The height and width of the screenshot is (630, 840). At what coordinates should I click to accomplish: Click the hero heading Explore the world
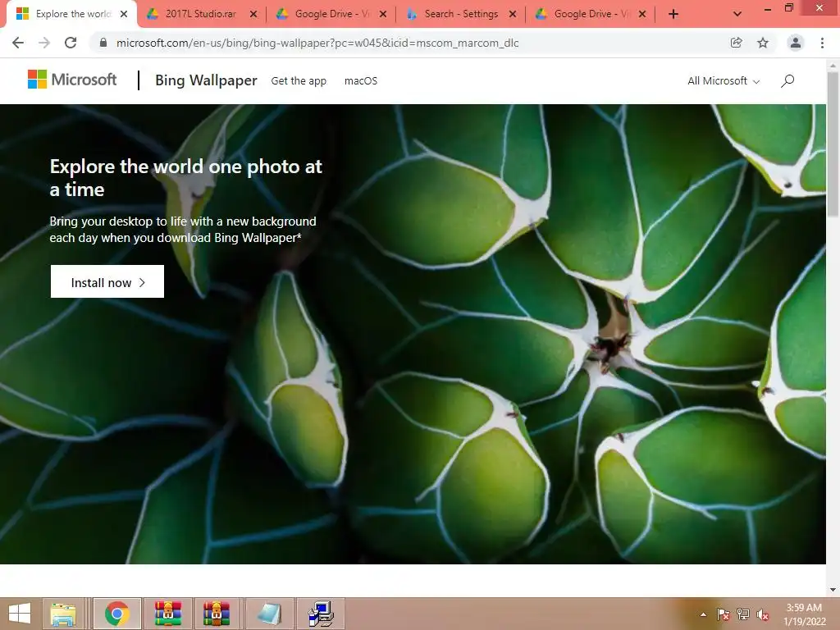[186, 178]
